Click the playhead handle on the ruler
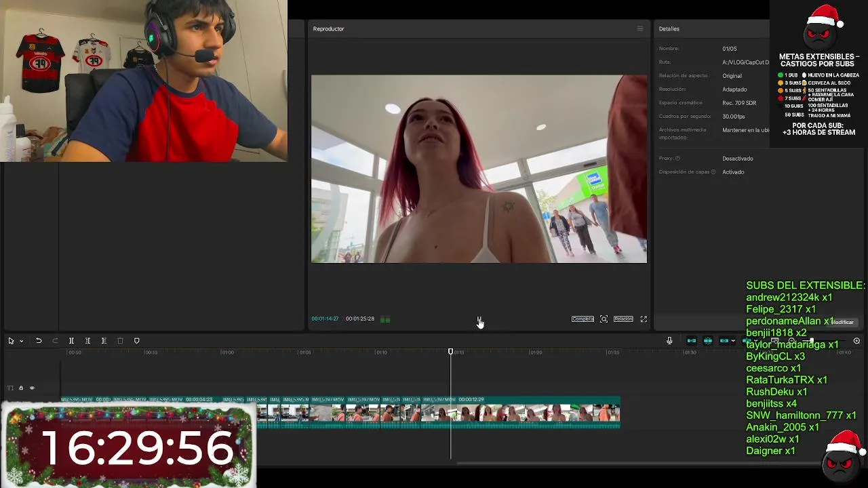 pos(450,351)
